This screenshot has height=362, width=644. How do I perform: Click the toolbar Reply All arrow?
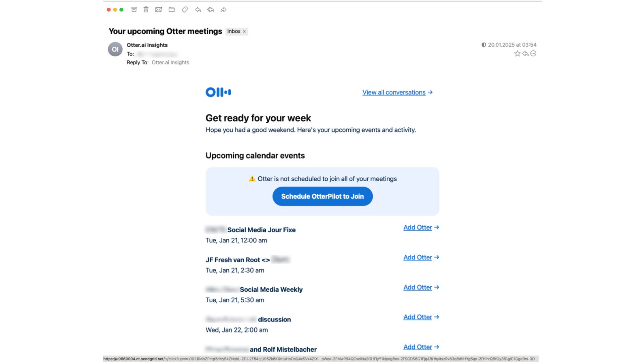[211, 10]
